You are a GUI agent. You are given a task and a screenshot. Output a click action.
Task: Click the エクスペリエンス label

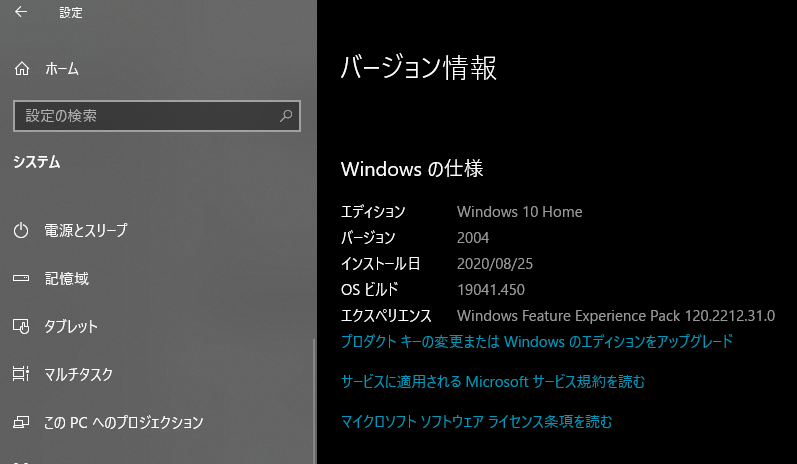(386, 316)
